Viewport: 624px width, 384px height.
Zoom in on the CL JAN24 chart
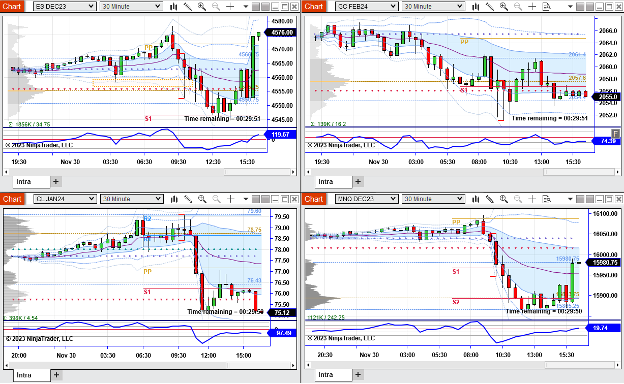202,199
